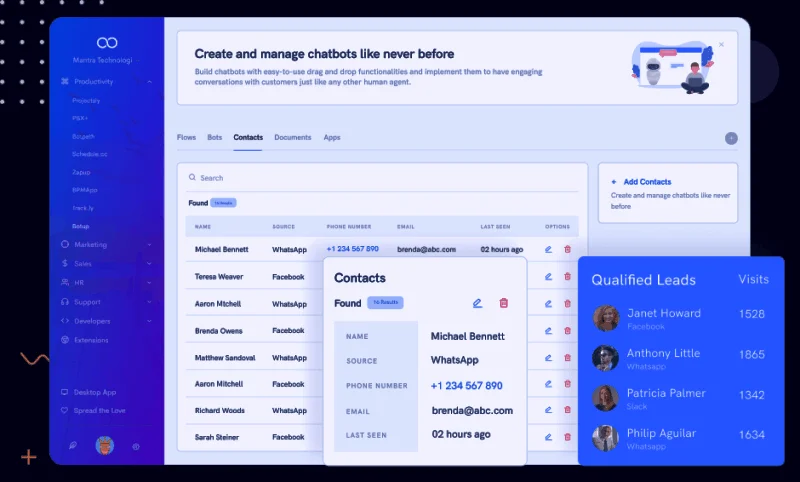Viewport: 800px width, 482px height.
Task: Switch to the Flows tab
Action: click(186, 137)
